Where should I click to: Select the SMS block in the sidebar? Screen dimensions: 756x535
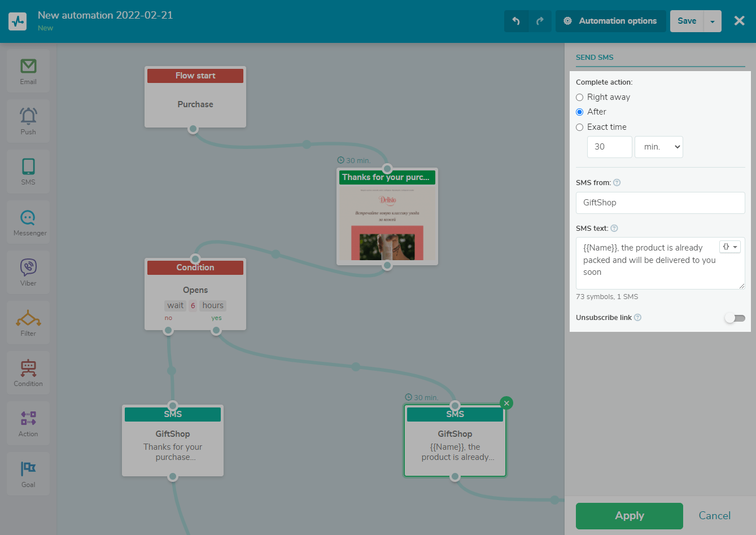(x=28, y=170)
